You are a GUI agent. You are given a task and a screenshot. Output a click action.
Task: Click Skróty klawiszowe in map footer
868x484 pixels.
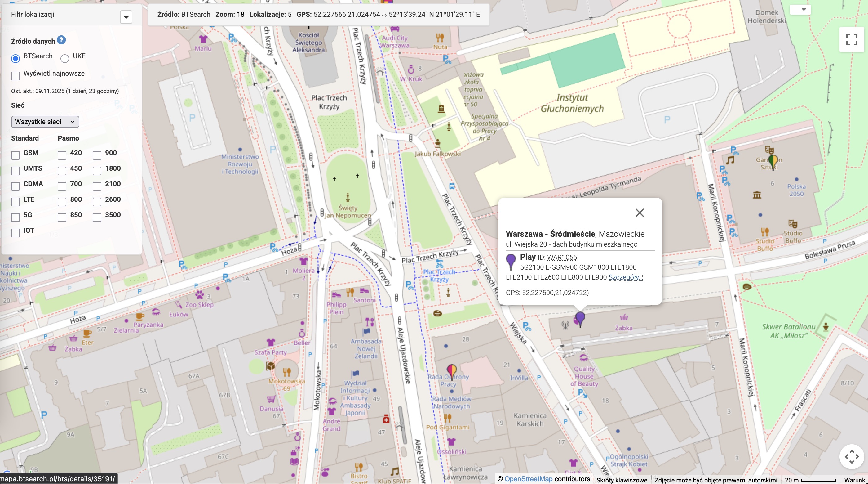pos(621,480)
